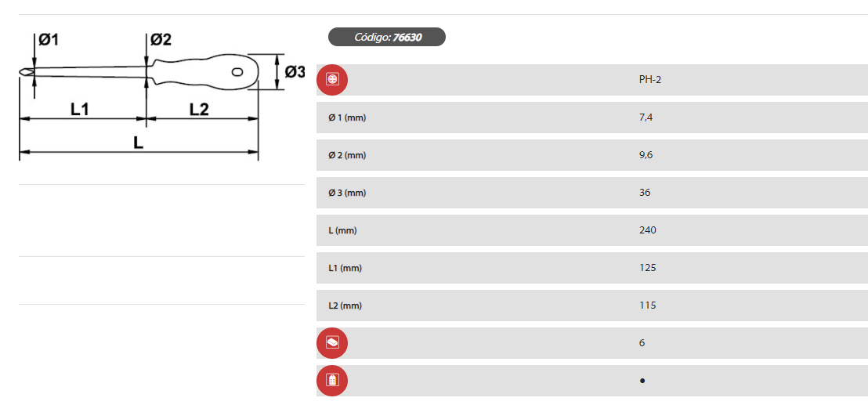Click the 125 blade length value
The image size is (868, 405).
point(648,268)
